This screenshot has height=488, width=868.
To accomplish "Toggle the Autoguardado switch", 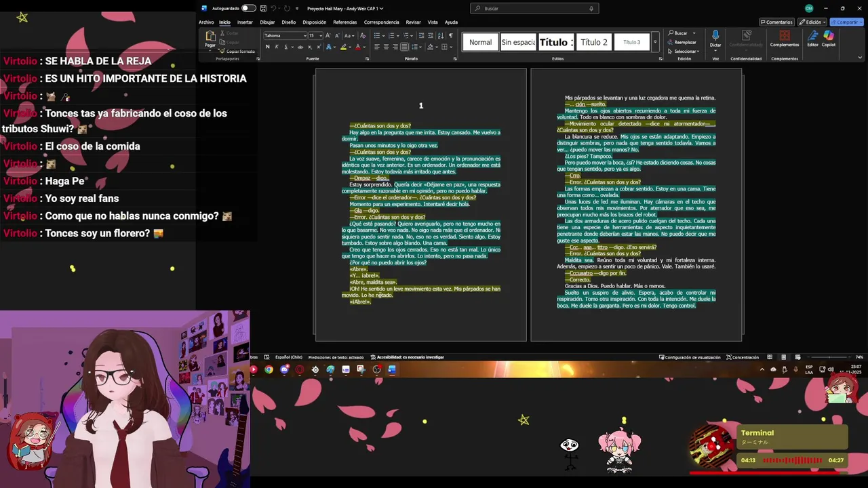I will [x=248, y=8].
